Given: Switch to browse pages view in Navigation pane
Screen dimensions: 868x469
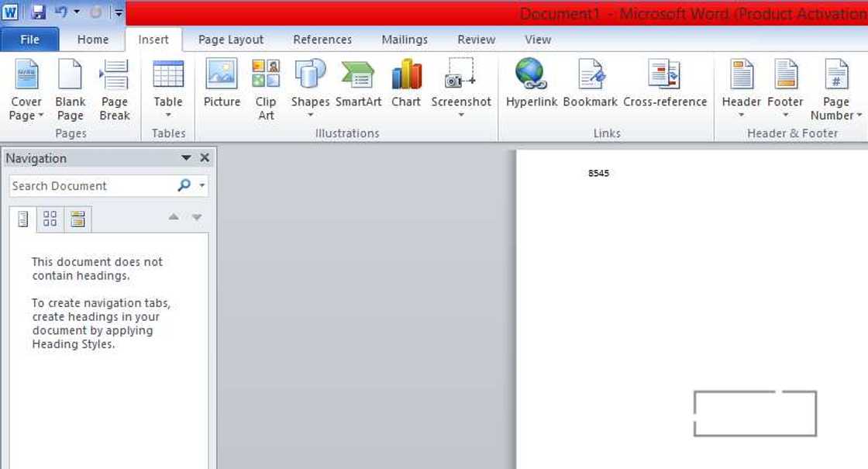Looking at the screenshot, I should [50, 219].
